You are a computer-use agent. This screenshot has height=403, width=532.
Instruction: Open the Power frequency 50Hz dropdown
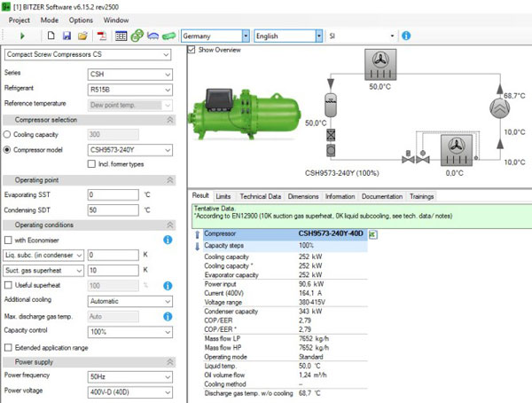[x=130, y=377]
